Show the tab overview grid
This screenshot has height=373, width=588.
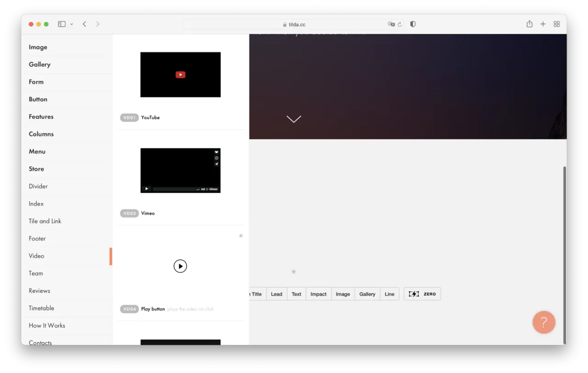(557, 24)
